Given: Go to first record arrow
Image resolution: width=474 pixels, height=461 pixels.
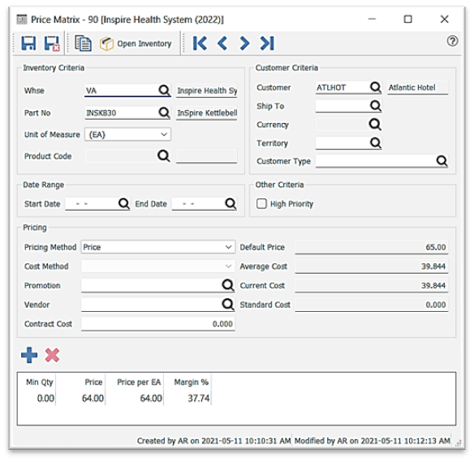Looking at the screenshot, I should (x=200, y=43).
